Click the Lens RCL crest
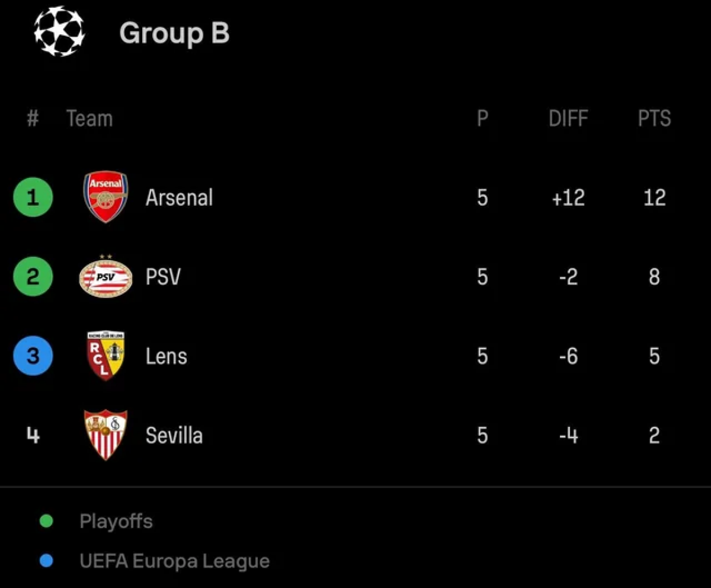Viewport: 711px width, 588px height. (105, 356)
